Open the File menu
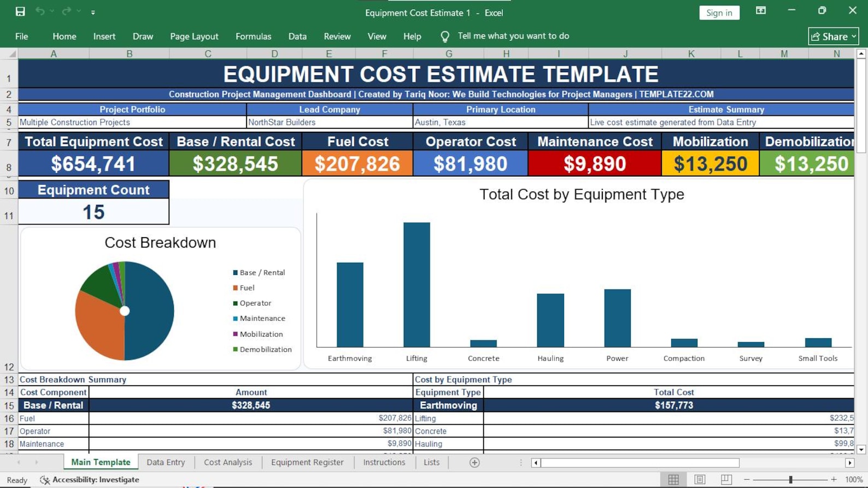The image size is (868, 488). [x=21, y=36]
